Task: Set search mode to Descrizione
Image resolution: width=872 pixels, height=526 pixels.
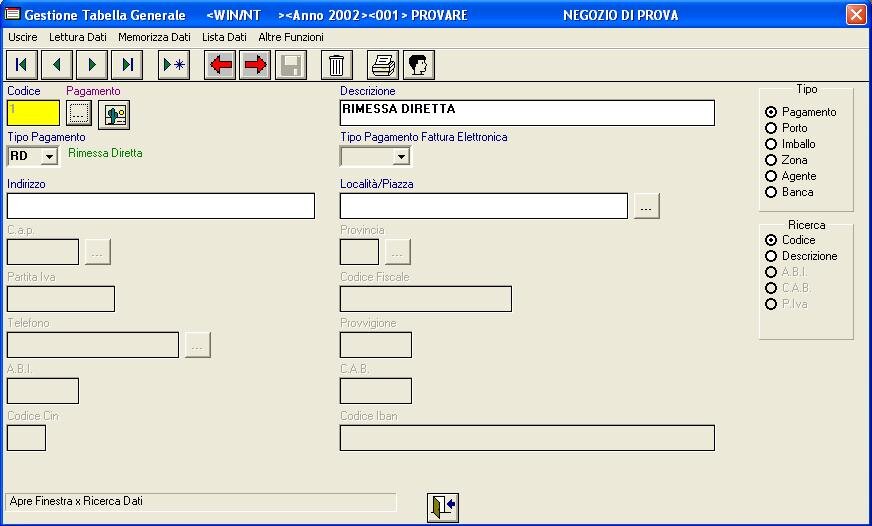Action: point(771,256)
